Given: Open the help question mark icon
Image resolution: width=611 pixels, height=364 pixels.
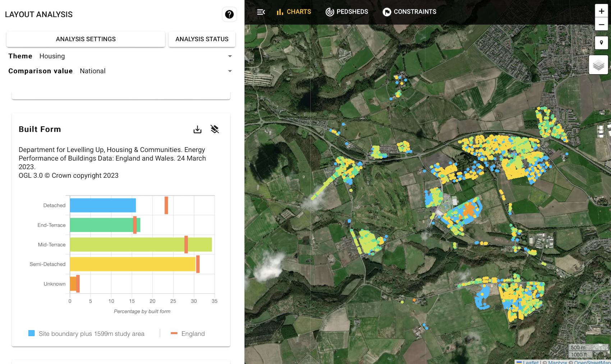Looking at the screenshot, I should click(229, 14).
